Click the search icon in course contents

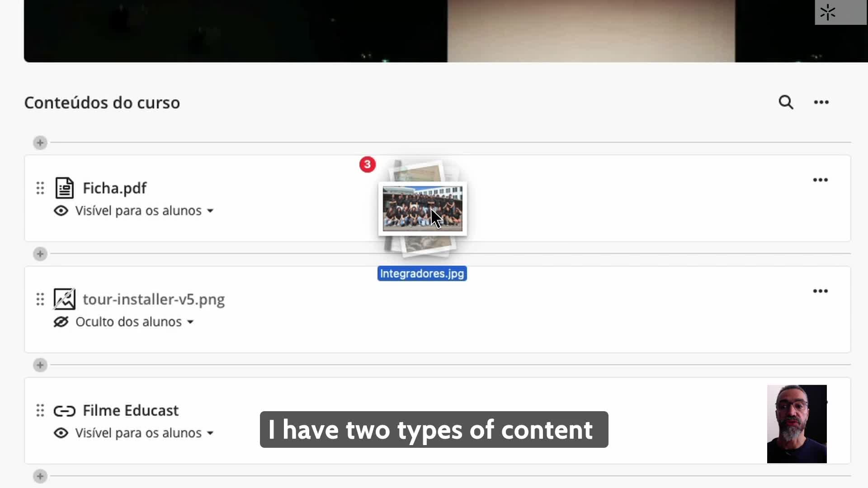786,103
